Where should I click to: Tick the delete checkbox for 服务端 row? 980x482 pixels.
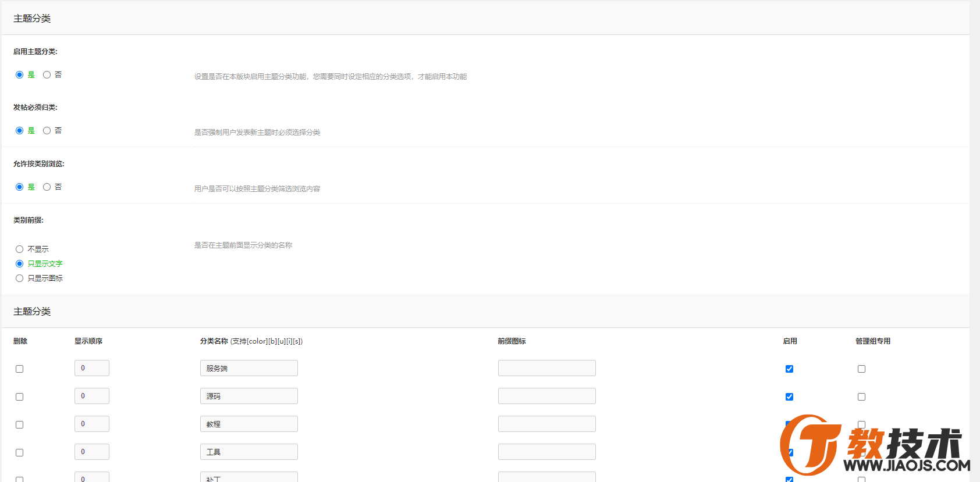19,369
